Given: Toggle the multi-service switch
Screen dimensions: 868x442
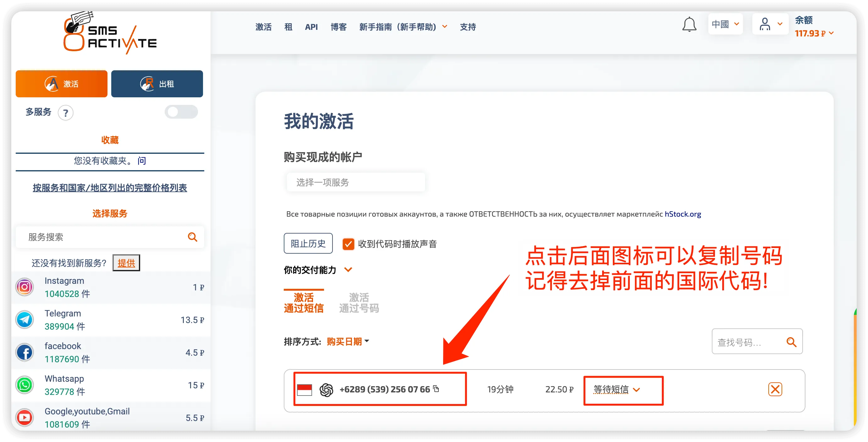Looking at the screenshot, I should tap(181, 112).
